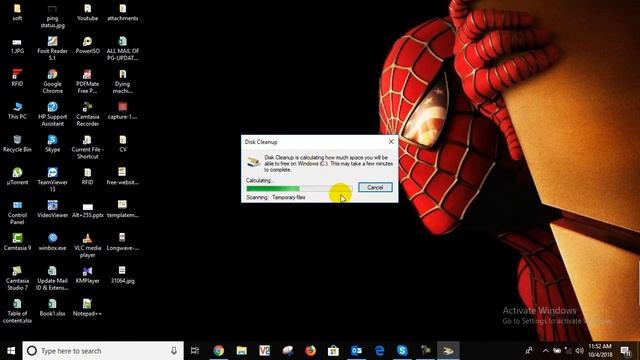The image size is (640, 360).
Task: Launch VLC media player shortcut
Action: point(87,245)
